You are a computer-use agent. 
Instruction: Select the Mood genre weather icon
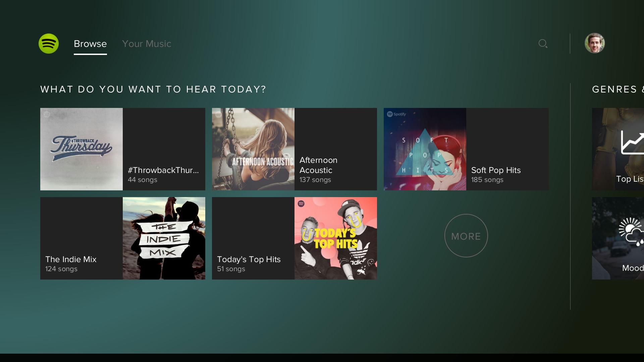pos(631,231)
